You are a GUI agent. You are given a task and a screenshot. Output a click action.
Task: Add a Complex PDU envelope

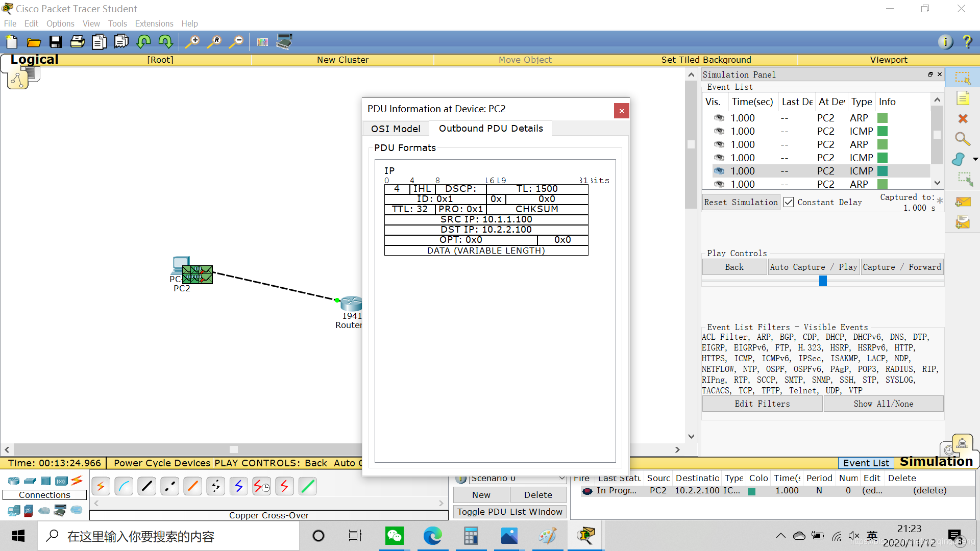tap(963, 222)
